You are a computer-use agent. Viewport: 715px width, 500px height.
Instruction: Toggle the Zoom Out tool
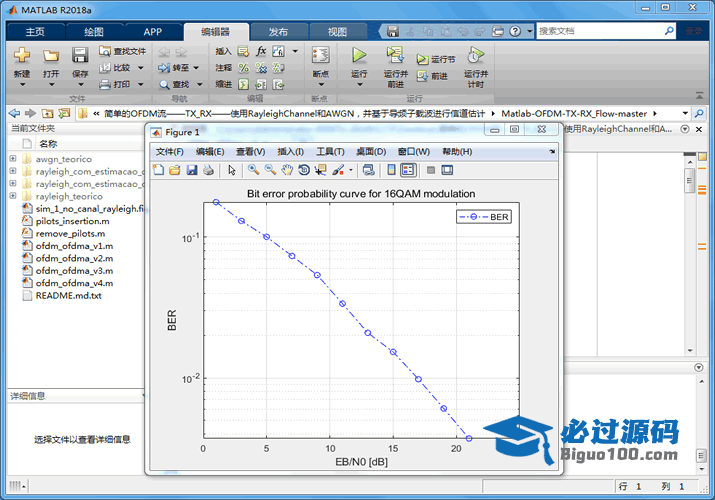[270, 170]
